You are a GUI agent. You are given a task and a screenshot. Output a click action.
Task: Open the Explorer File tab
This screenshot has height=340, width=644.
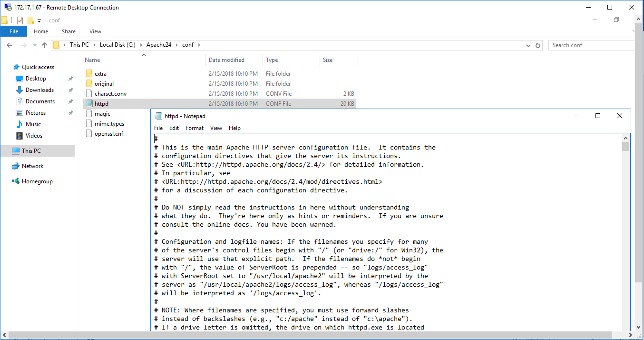pyautogui.click(x=14, y=31)
